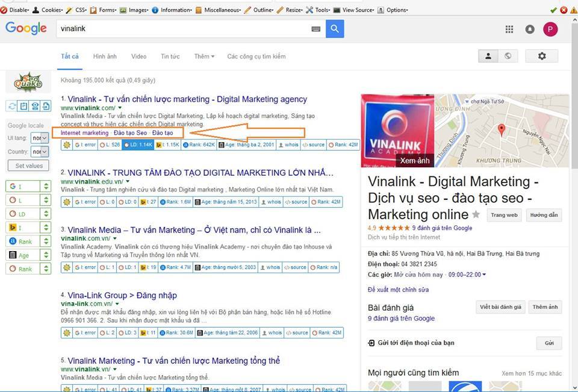Click the blue Google search magnifier button

pos(335,29)
